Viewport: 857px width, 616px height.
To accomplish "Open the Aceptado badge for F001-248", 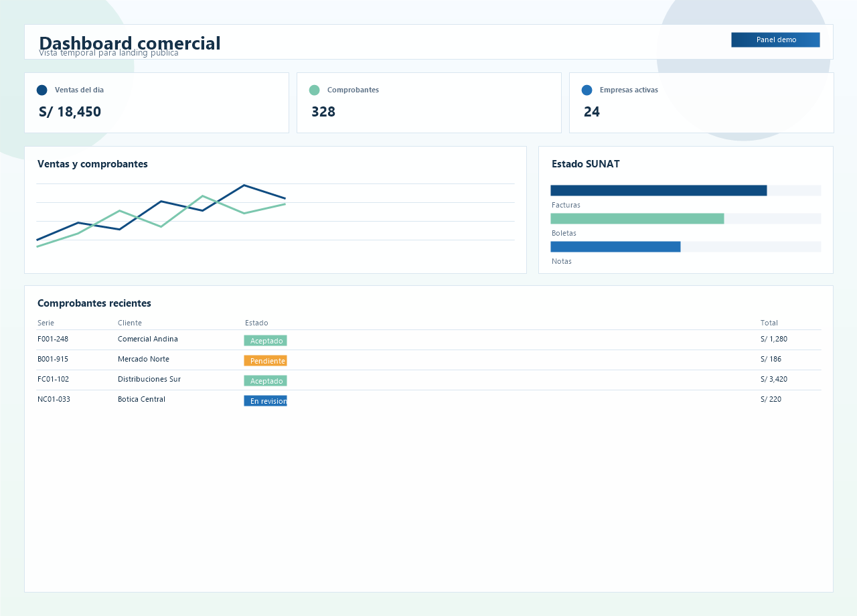I will pos(265,341).
